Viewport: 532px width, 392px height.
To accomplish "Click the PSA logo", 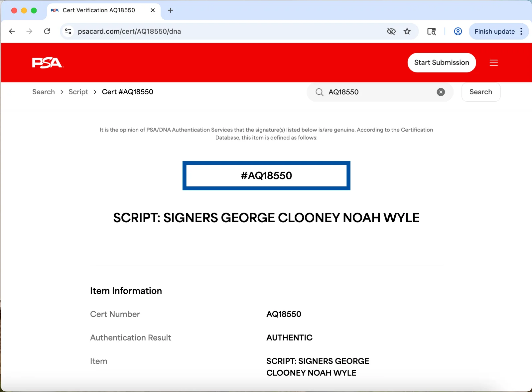I will pos(48,62).
